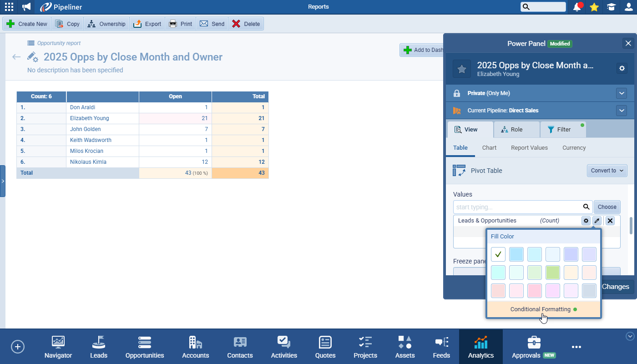
Task: Expand the Private sharing section
Action: click(622, 93)
